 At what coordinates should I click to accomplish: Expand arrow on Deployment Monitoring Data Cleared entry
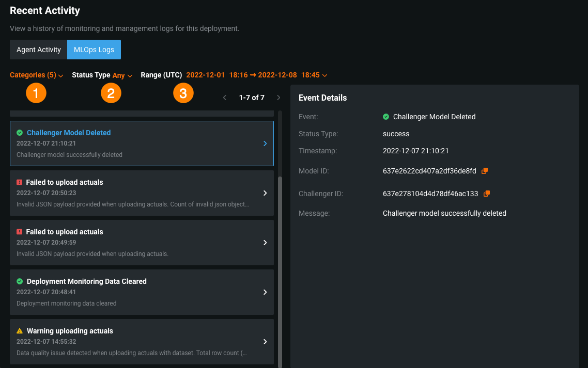(x=265, y=292)
